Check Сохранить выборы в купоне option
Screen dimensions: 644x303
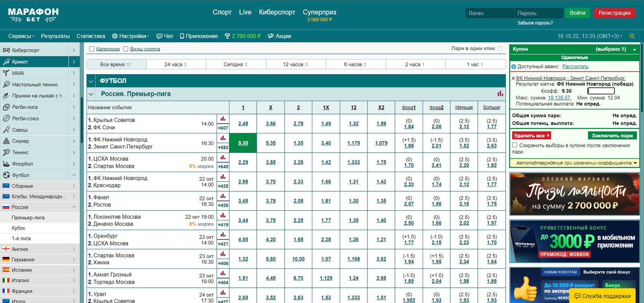(x=515, y=145)
